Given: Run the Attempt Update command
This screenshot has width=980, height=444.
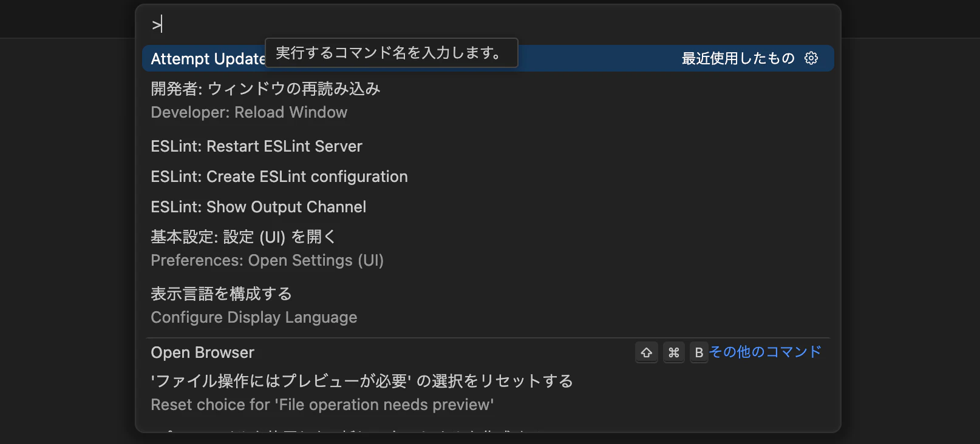Looking at the screenshot, I should (488, 58).
